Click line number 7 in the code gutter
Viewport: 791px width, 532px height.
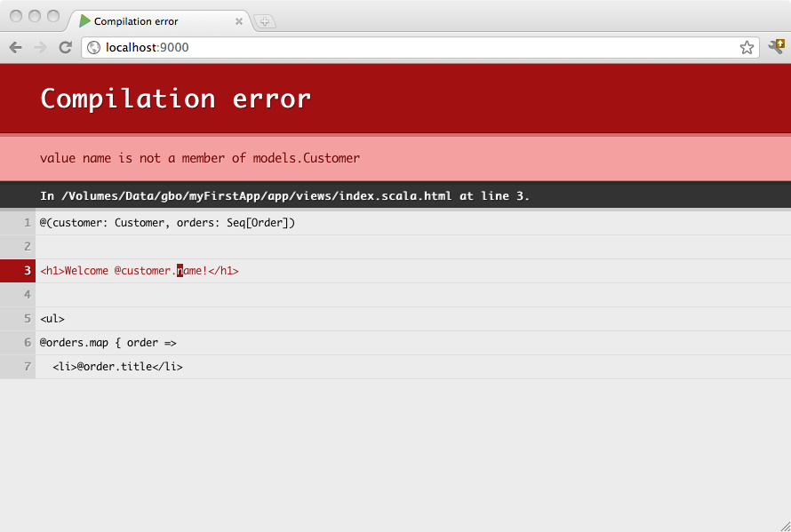26,366
